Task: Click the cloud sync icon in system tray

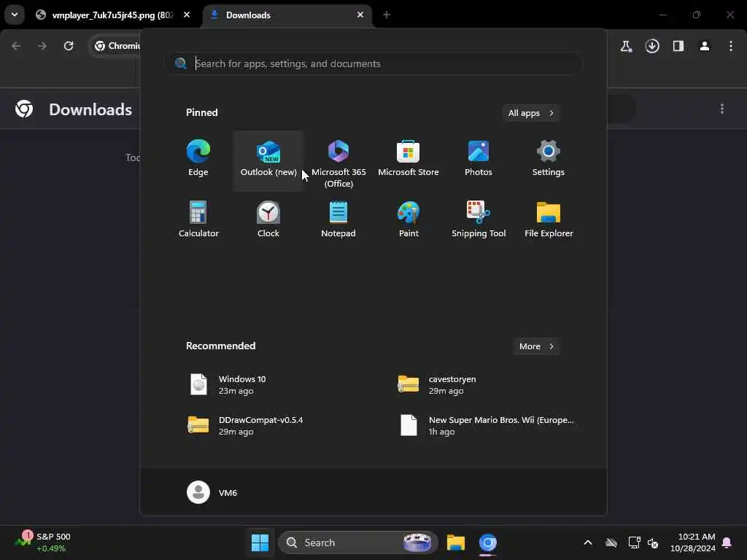Action: pyautogui.click(x=611, y=542)
